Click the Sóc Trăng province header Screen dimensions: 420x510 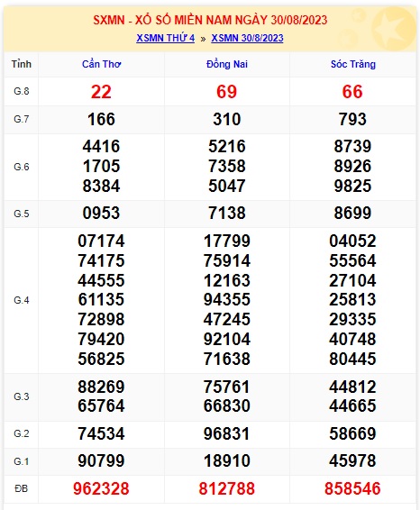pyautogui.click(x=353, y=64)
